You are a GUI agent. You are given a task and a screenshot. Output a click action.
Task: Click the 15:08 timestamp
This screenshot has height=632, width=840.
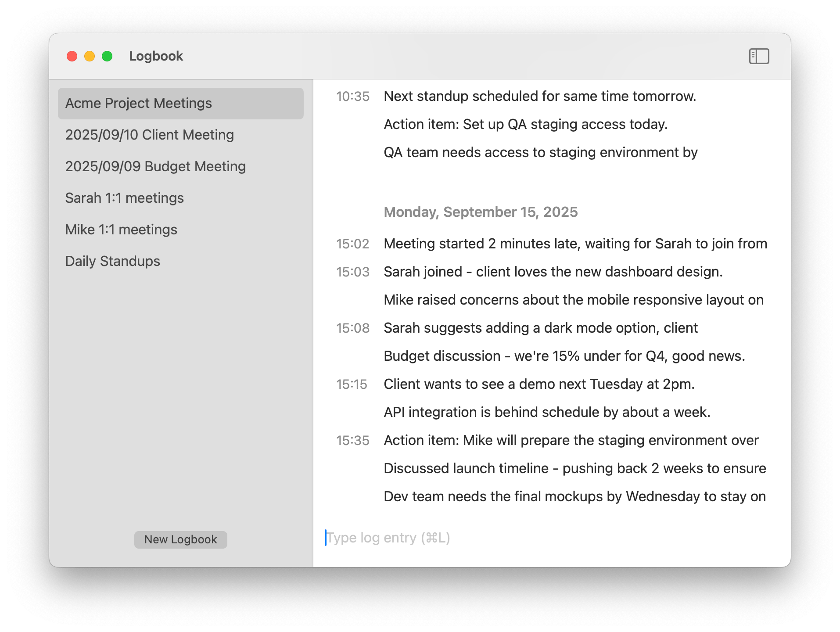coord(352,328)
